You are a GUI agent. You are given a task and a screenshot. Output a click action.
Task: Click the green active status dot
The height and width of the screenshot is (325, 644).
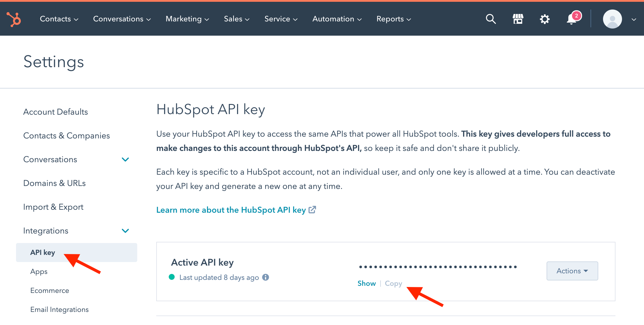click(172, 277)
